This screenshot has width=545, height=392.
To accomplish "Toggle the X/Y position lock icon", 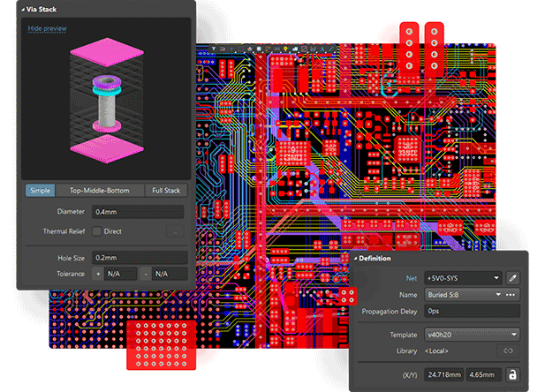I will pos(511,375).
